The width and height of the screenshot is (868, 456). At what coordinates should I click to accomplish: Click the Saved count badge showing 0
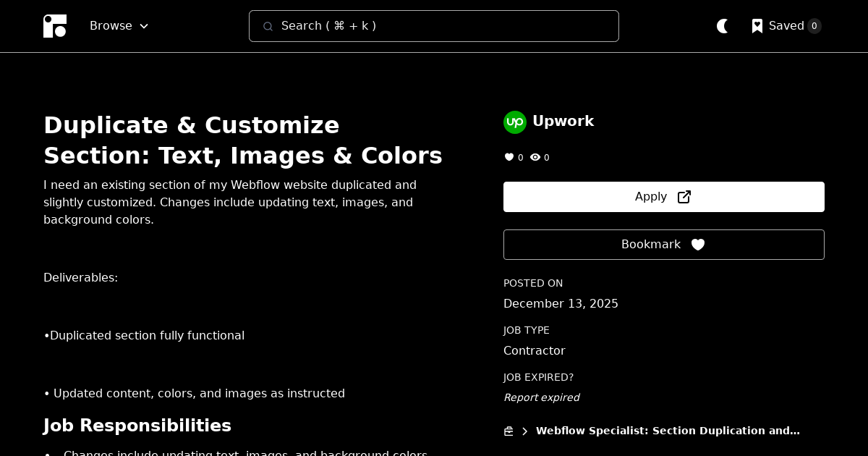814,26
